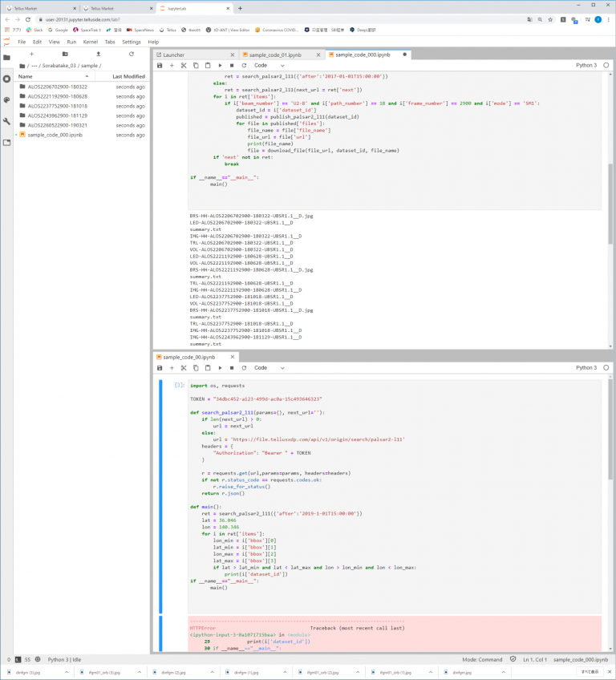Open the File Browser sidebar panel
Image resolution: width=616 pixels, height=680 pixels.
(6, 57)
